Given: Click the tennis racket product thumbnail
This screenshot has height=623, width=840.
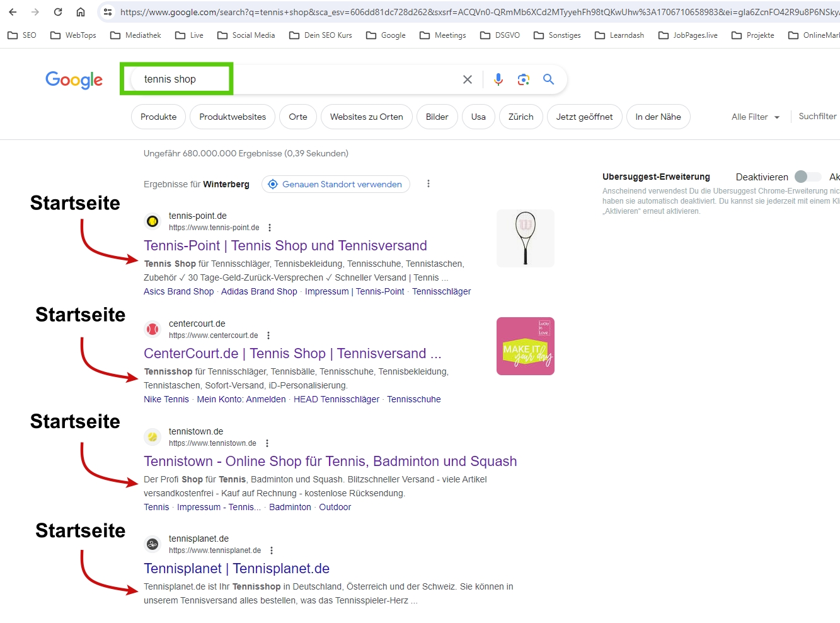Looking at the screenshot, I should pos(525,238).
